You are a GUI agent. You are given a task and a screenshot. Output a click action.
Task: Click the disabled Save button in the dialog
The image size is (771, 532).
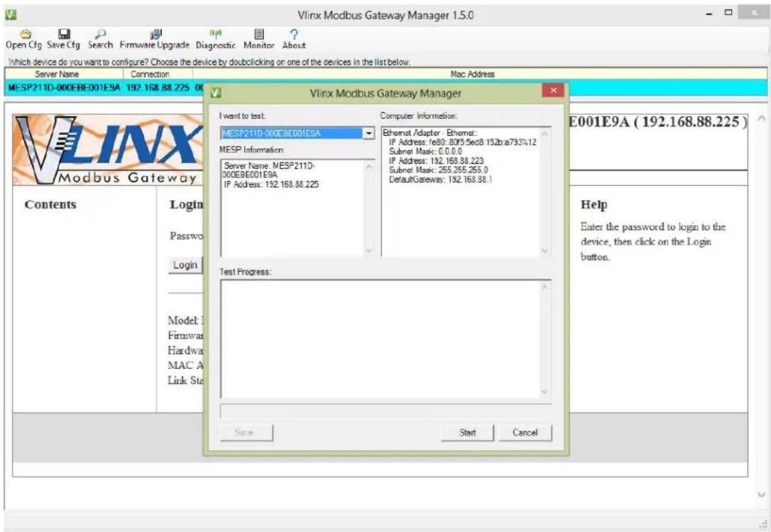247,433
